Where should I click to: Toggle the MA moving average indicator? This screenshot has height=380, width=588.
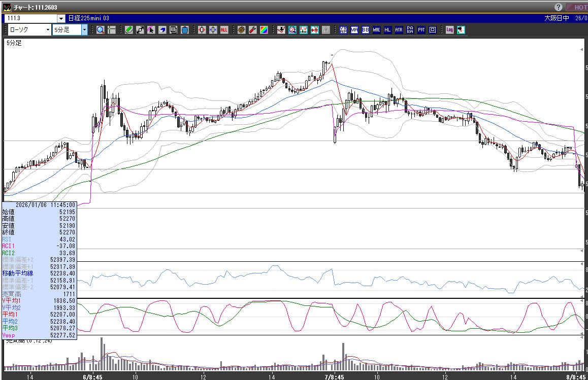(354, 30)
